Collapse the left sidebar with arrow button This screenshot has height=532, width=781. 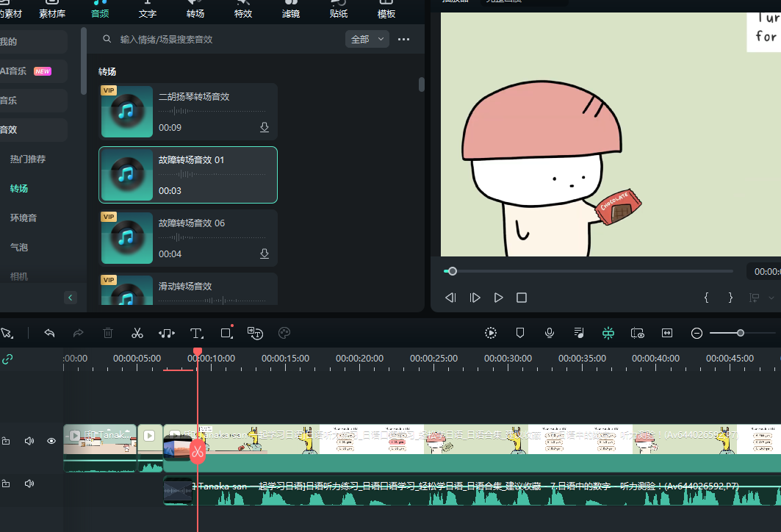[x=71, y=298]
